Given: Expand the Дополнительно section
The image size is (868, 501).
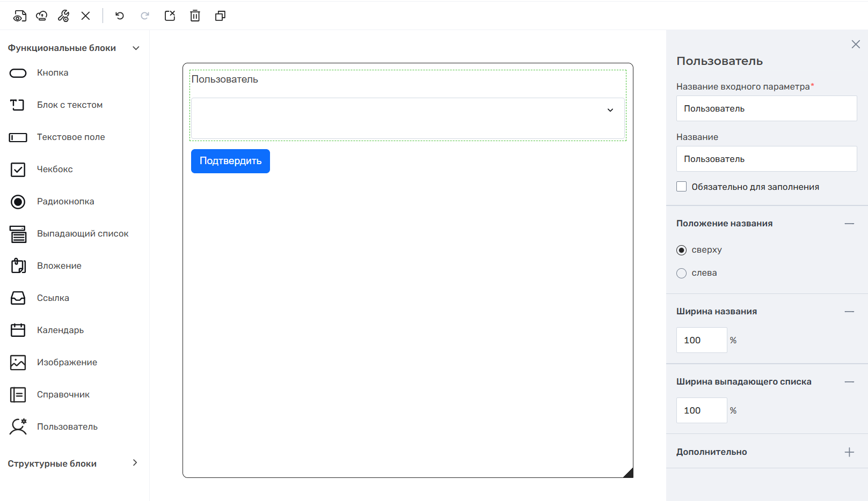Looking at the screenshot, I should pyautogui.click(x=849, y=452).
